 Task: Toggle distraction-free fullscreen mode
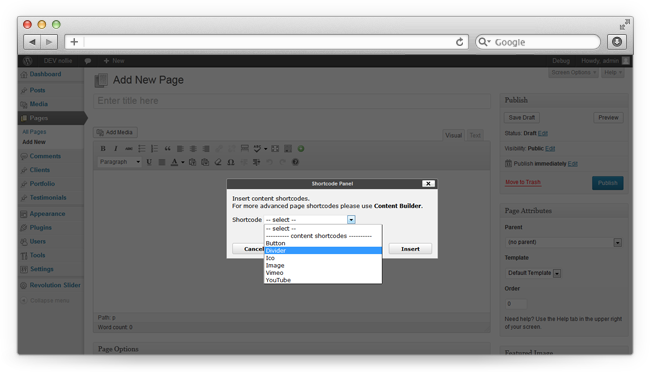pyautogui.click(x=275, y=148)
